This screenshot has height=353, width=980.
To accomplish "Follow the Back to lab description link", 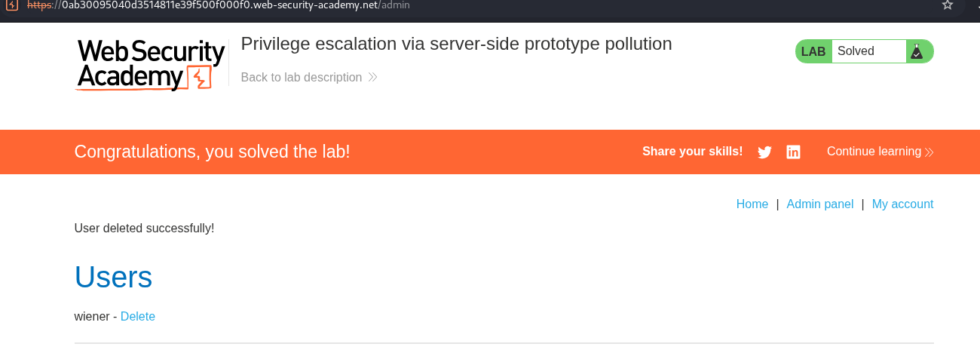I will [302, 78].
